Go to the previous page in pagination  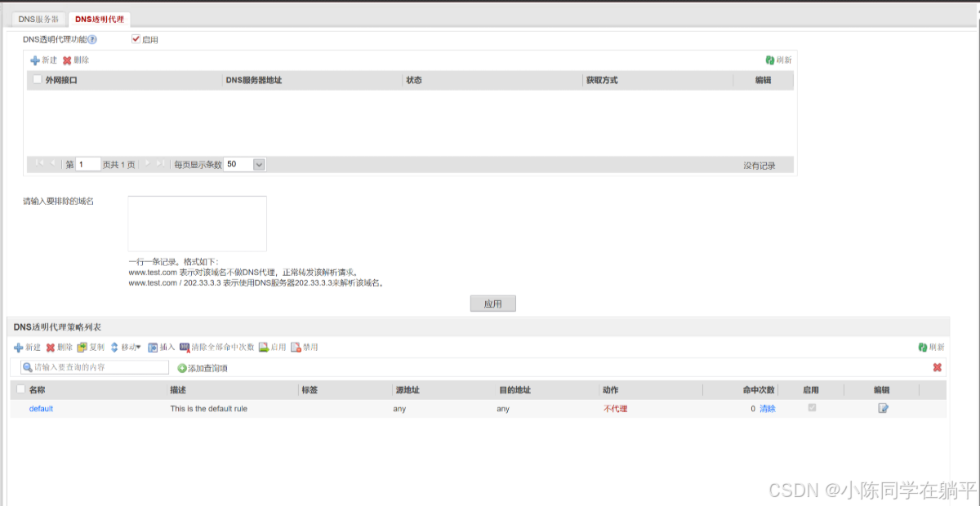(x=53, y=164)
